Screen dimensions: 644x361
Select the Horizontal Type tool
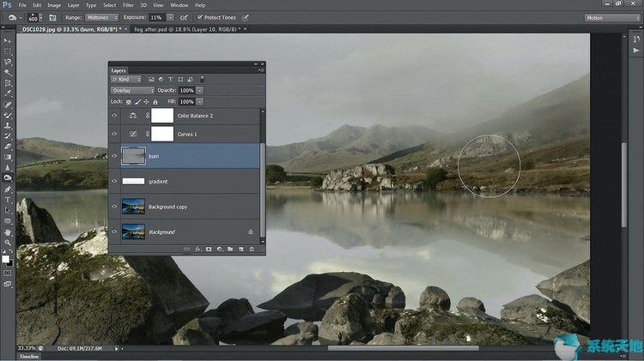[x=8, y=200]
